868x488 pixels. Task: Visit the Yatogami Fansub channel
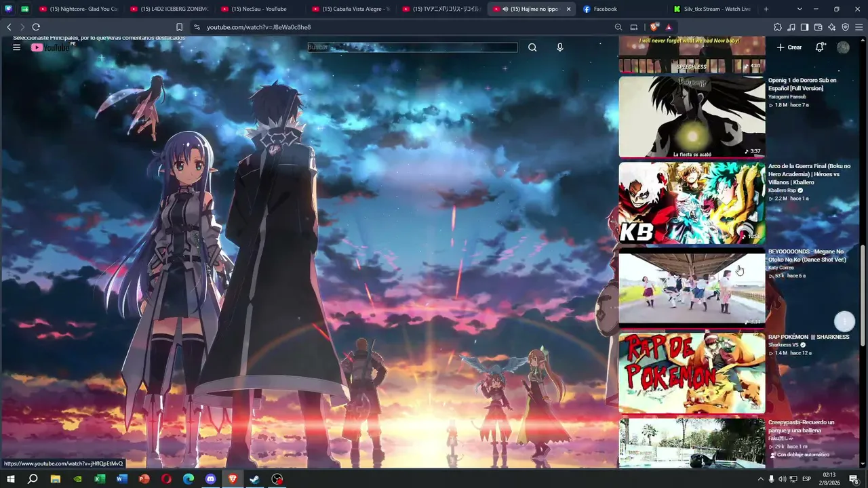787,97
